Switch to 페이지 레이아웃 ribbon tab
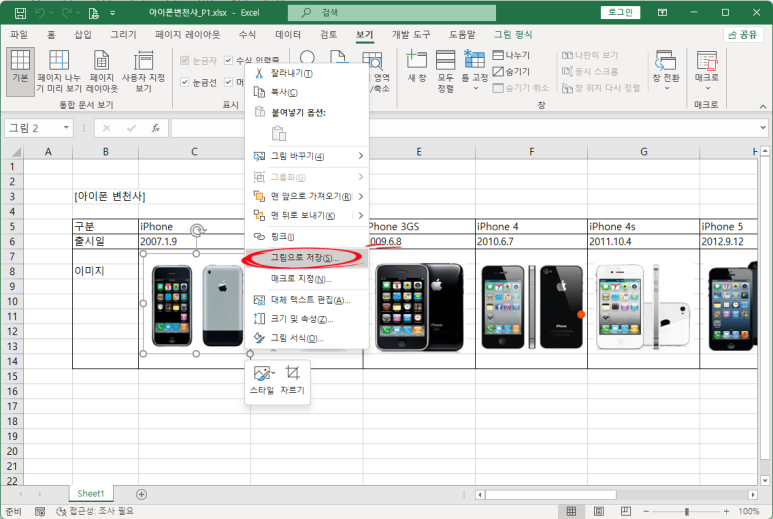Viewport: 773px width, 519px height. point(187,35)
